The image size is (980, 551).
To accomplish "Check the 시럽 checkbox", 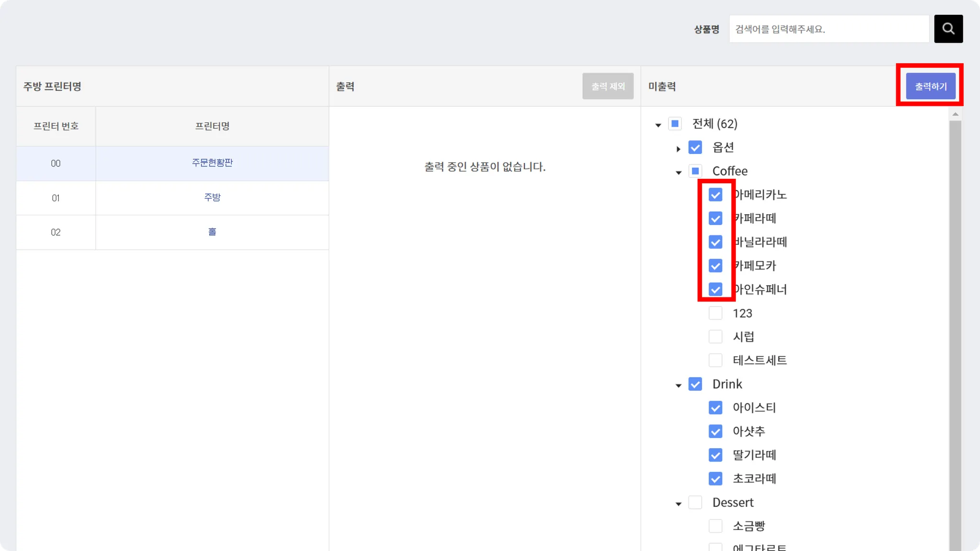I will tap(715, 337).
